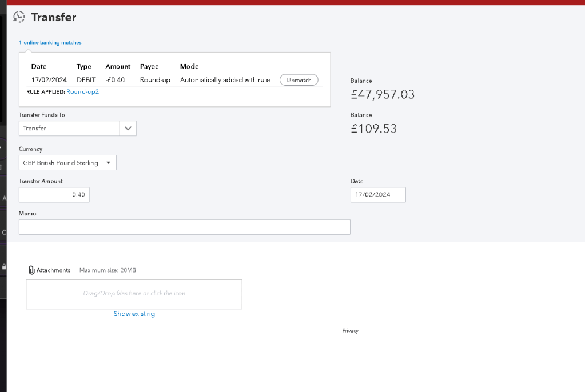Click the Mode column header
This screenshot has width=585, height=392.
click(189, 66)
